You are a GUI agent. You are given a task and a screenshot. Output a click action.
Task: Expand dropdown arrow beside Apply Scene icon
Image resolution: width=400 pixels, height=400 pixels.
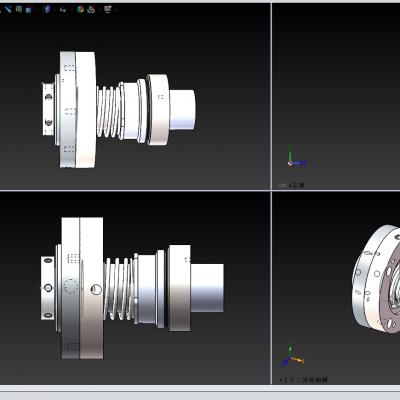[100, 10]
